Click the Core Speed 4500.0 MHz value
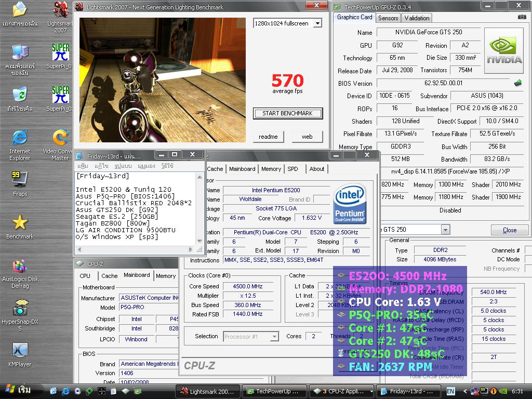The width and height of the screenshot is (532, 399). 247,286
